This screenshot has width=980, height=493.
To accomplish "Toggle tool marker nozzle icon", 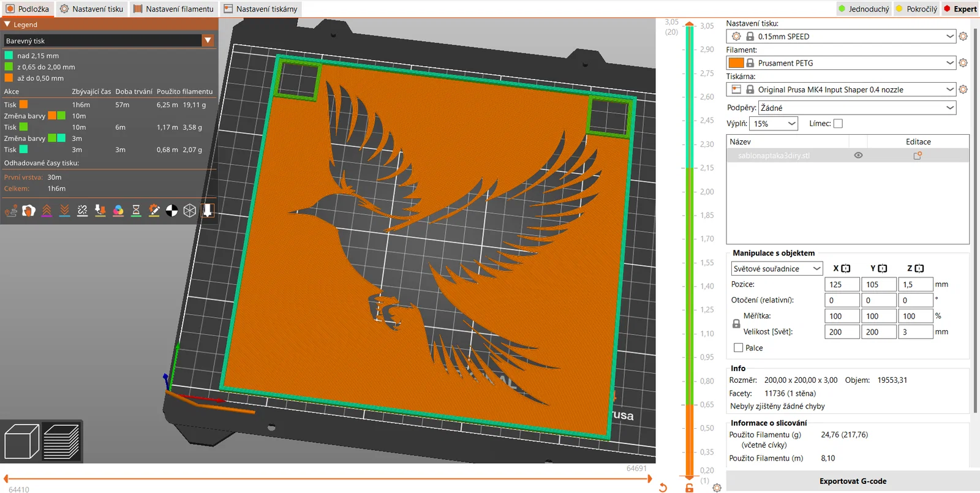I will pos(208,211).
